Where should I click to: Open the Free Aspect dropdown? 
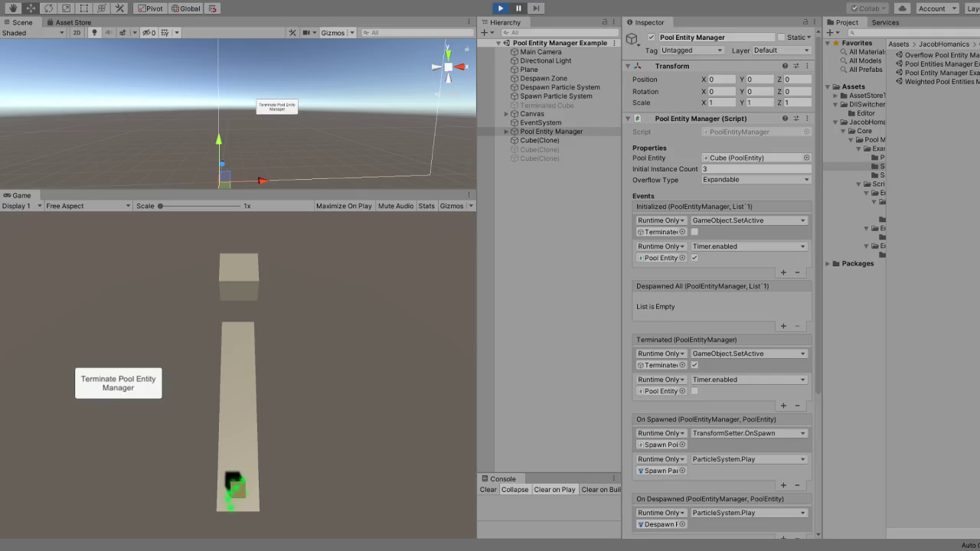[x=88, y=206]
